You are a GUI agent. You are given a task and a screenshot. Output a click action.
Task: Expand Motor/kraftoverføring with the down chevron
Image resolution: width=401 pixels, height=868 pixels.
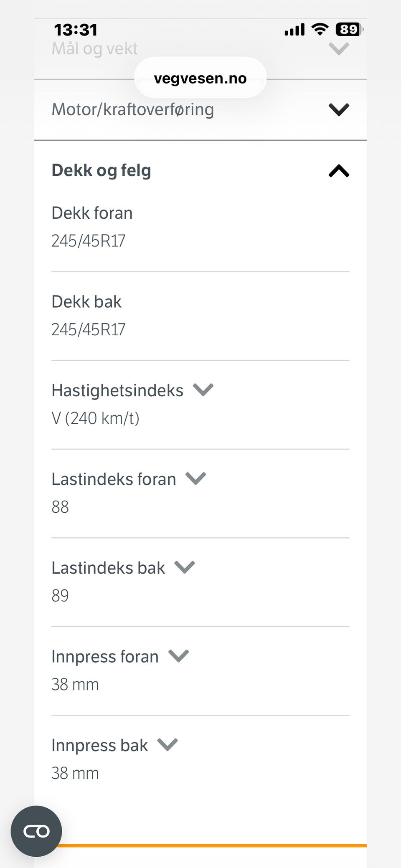pos(339,110)
